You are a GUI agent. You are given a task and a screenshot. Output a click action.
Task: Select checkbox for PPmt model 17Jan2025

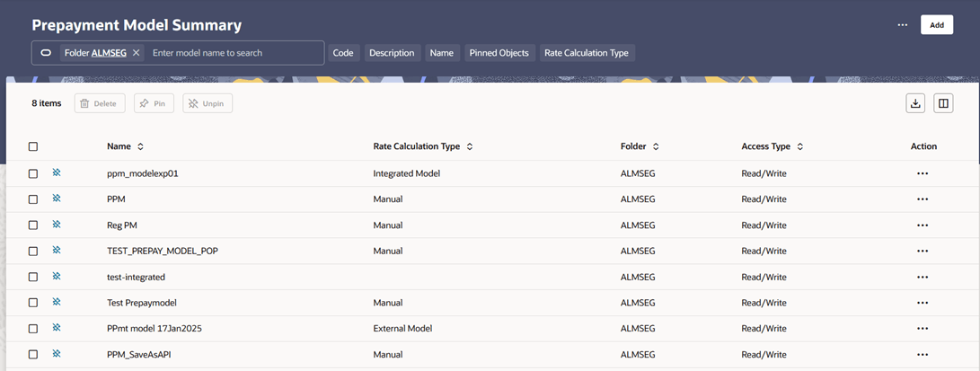33,329
